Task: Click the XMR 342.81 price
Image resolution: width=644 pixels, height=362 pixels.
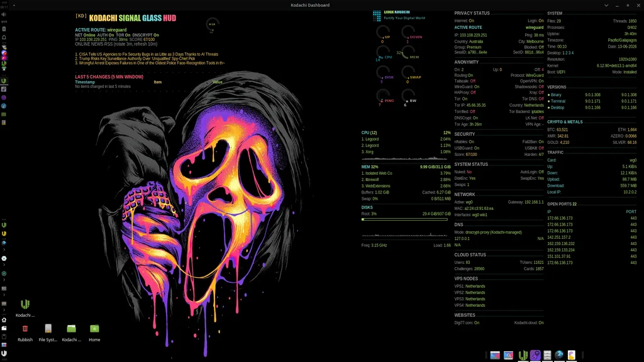Action: pyautogui.click(x=558, y=136)
